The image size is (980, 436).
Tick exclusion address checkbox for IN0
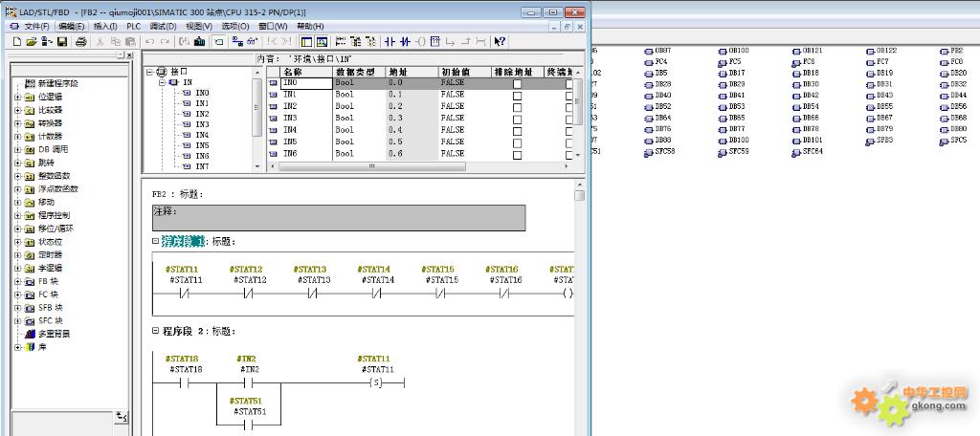click(x=517, y=84)
